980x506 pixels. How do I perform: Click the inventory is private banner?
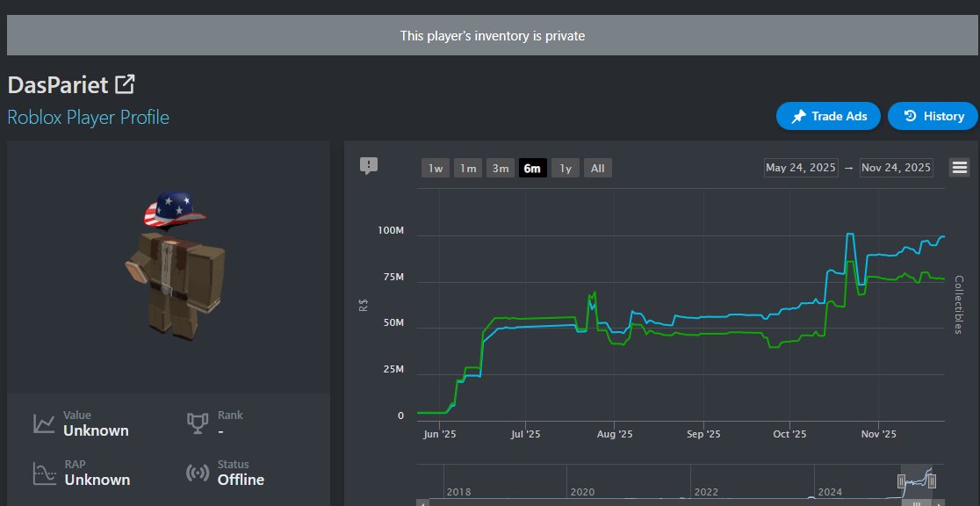[x=493, y=36]
